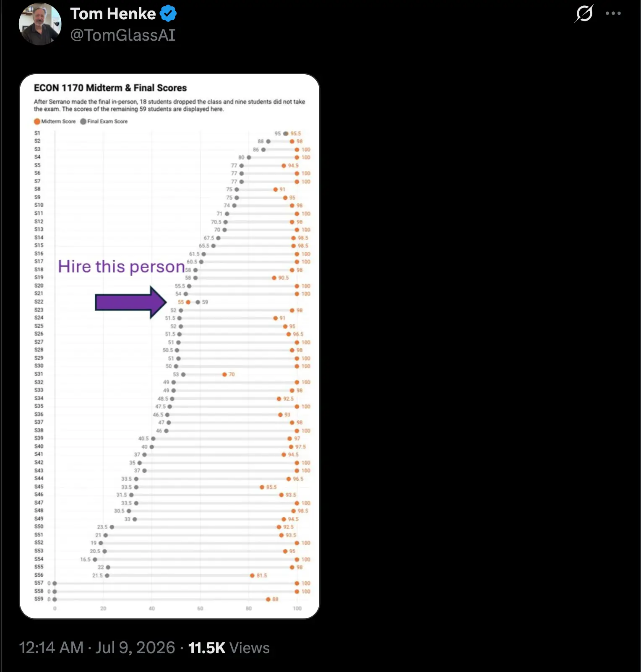
Task: Click the S57 gray dot at zero
Action: 55,583
